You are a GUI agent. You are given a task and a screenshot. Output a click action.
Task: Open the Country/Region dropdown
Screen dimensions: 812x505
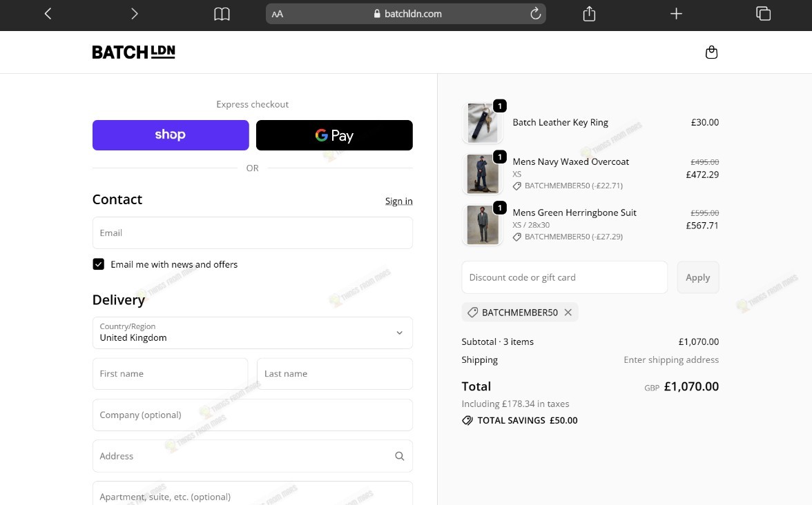click(x=253, y=333)
